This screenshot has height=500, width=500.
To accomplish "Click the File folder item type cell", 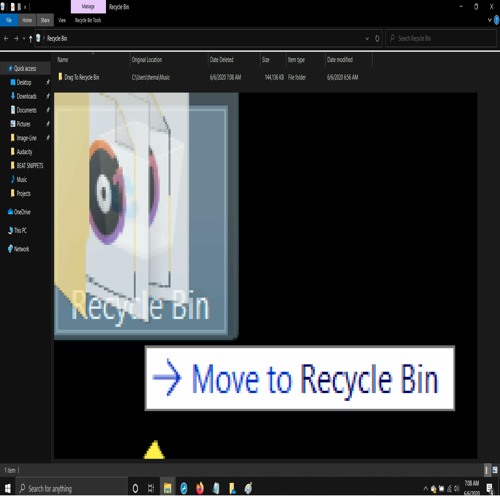I will 297,78.
